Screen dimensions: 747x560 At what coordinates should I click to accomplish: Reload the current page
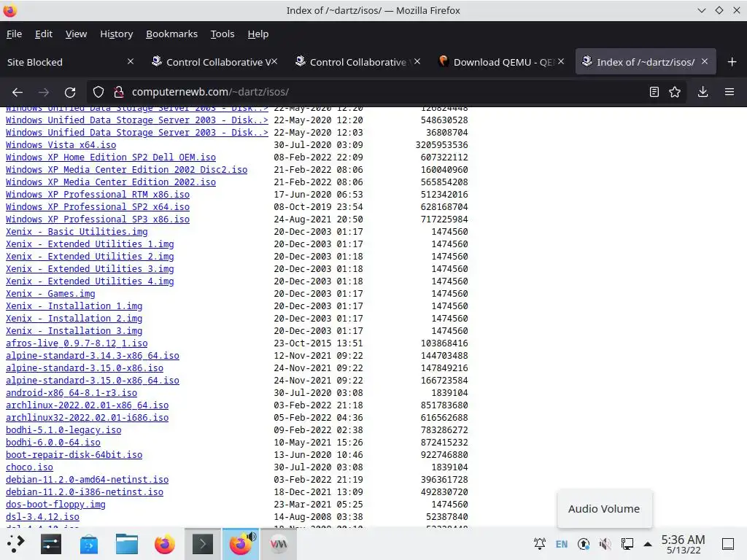(x=70, y=92)
